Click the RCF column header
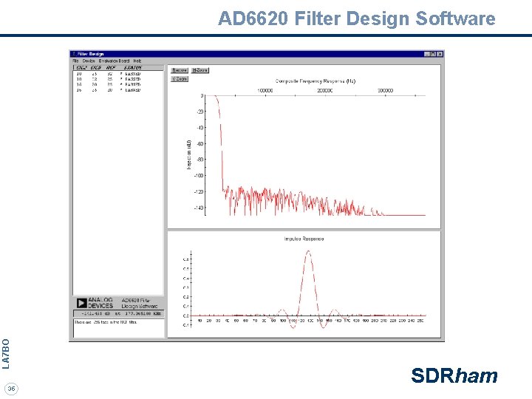Image resolution: width=532 pixels, height=399 pixels. click(111, 68)
